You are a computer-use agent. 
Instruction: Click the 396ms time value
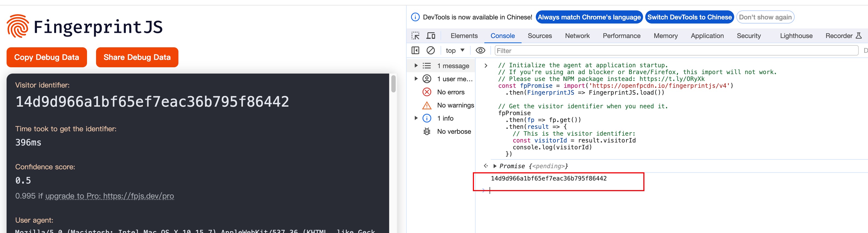[x=28, y=142]
